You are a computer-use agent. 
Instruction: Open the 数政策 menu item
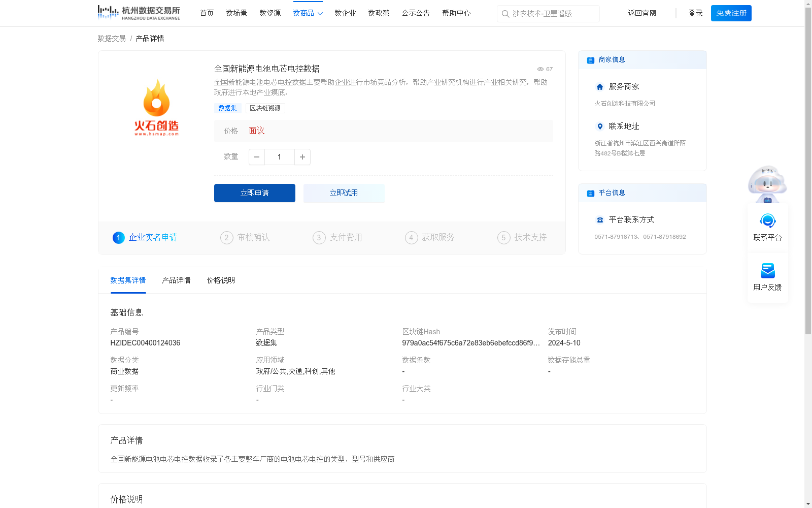point(379,13)
